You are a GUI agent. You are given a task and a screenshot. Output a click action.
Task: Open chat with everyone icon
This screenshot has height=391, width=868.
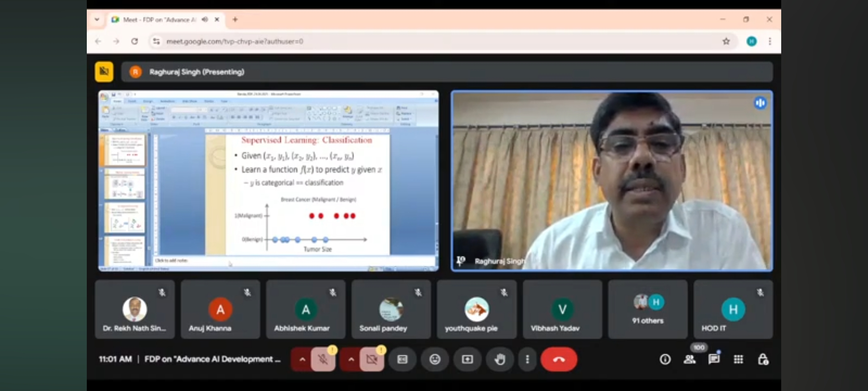pyautogui.click(x=714, y=359)
